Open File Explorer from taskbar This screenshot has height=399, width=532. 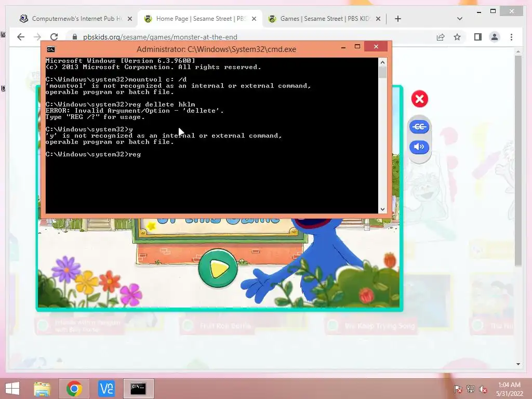(42, 389)
